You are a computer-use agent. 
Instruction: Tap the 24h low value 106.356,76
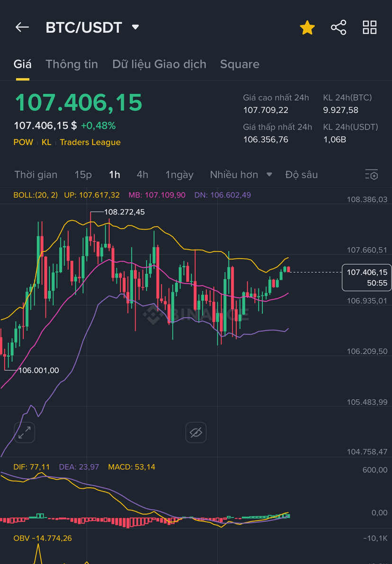[266, 140]
